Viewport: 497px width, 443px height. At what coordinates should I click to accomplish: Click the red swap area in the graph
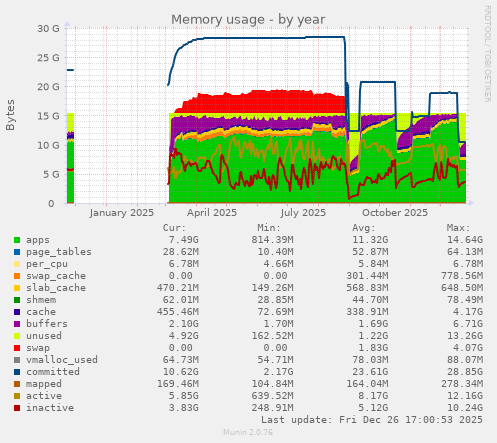click(x=260, y=103)
